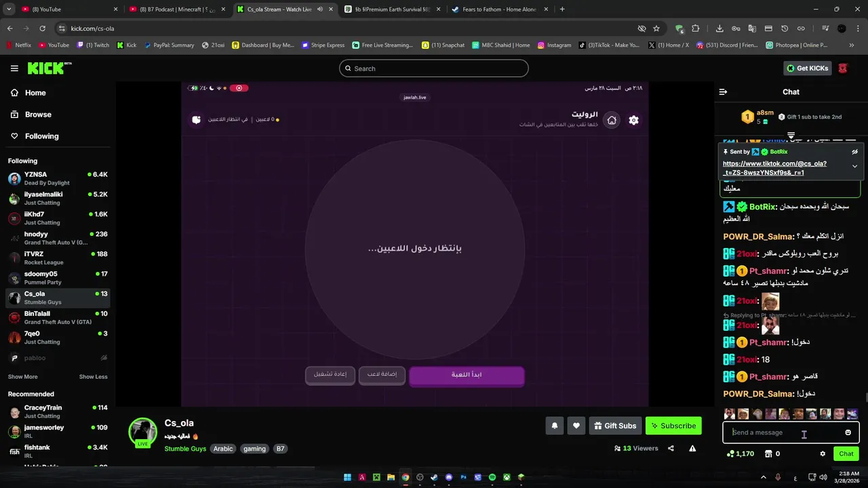Open Chrome three-dot menu

coord(858,28)
